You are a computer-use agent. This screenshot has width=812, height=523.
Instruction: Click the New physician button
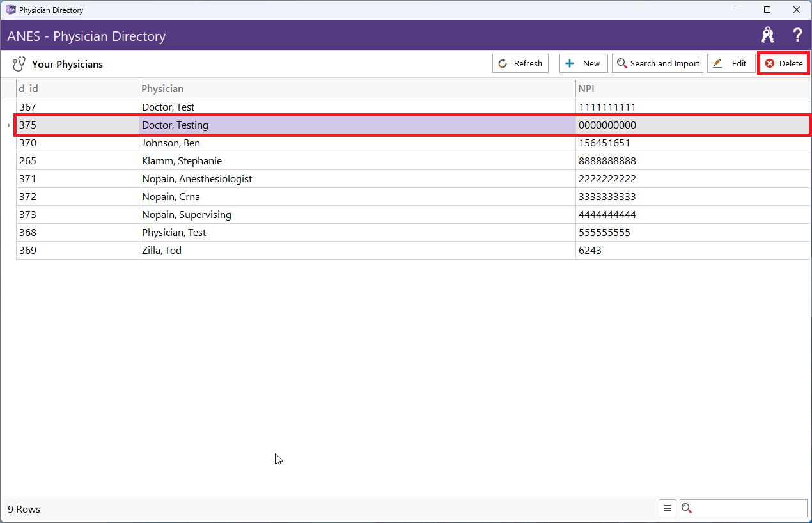(x=584, y=63)
